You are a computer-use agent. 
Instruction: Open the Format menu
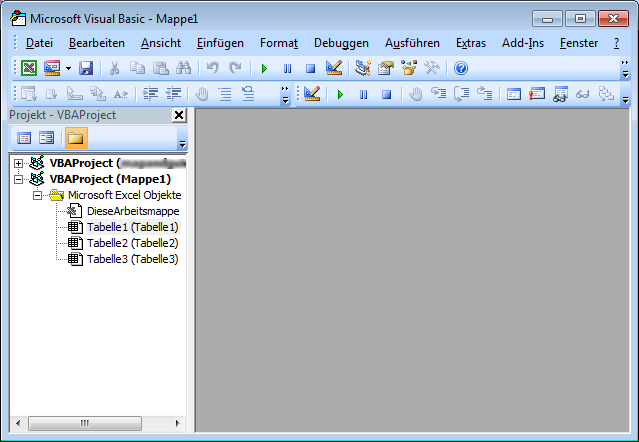pyautogui.click(x=279, y=43)
